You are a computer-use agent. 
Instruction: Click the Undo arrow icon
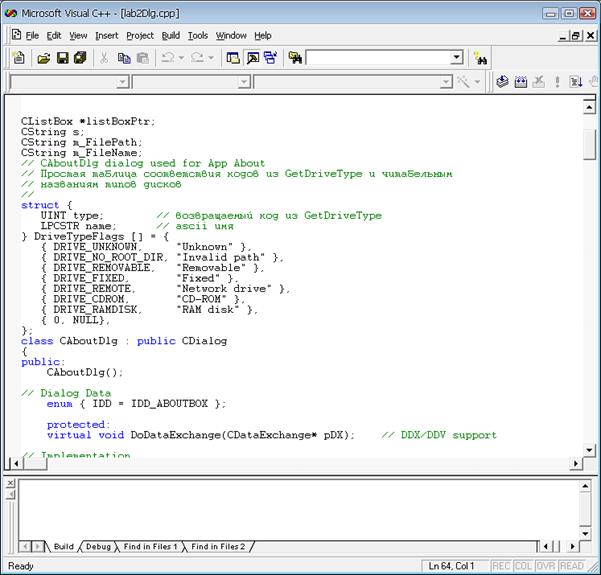tap(167, 58)
